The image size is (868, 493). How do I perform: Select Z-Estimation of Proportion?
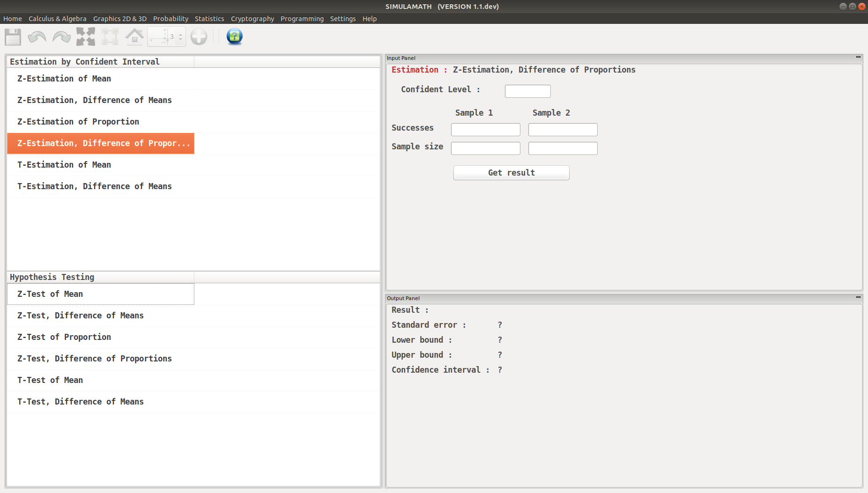point(101,122)
